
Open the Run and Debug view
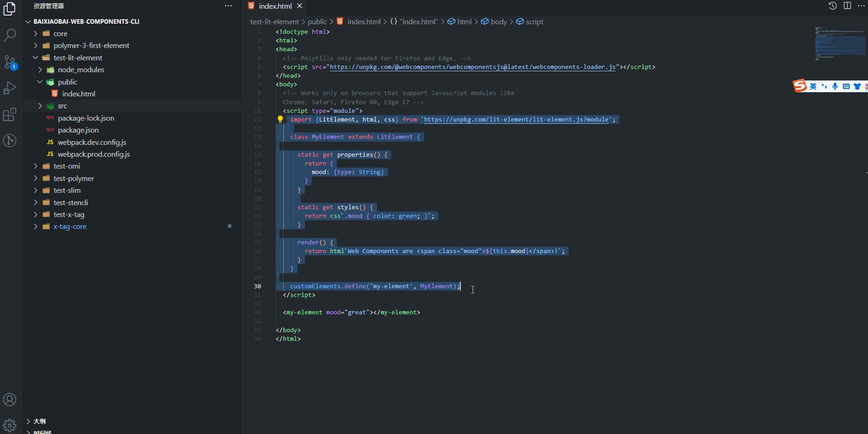pos(10,88)
